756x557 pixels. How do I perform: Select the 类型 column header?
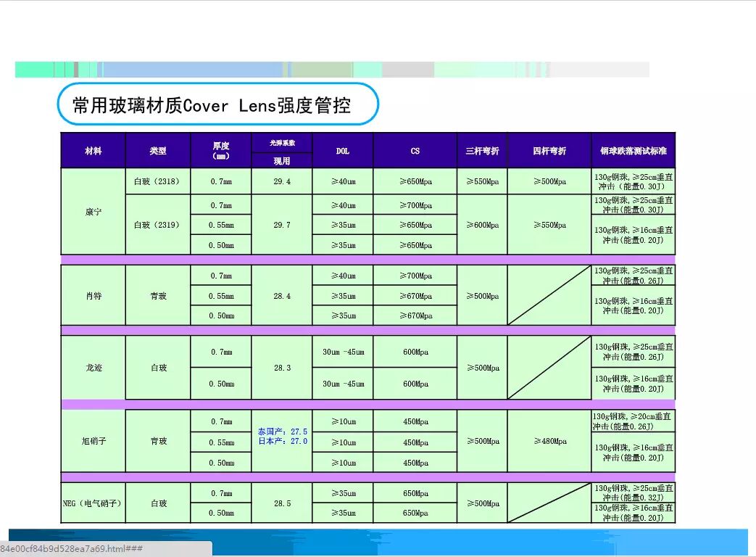158,151
